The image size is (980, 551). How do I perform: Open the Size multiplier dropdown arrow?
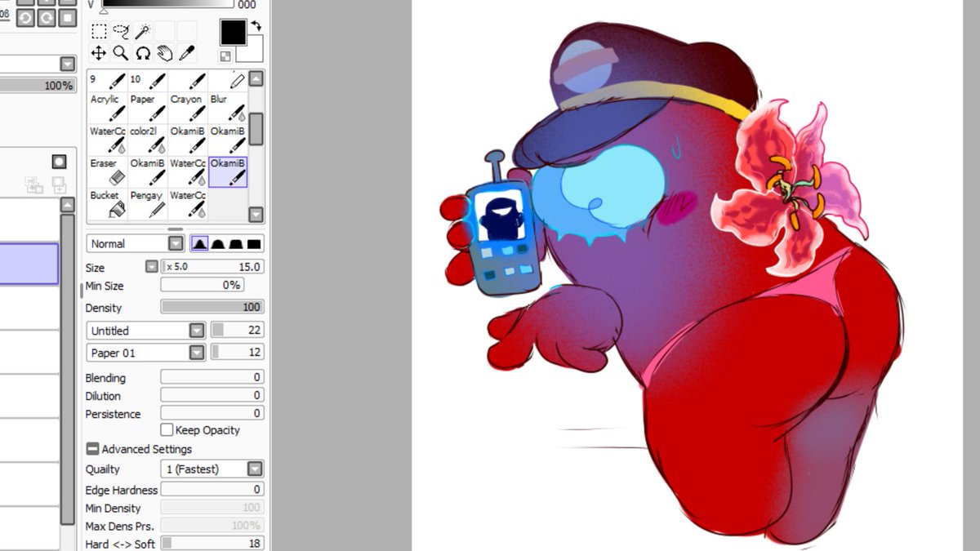coord(151,266)
